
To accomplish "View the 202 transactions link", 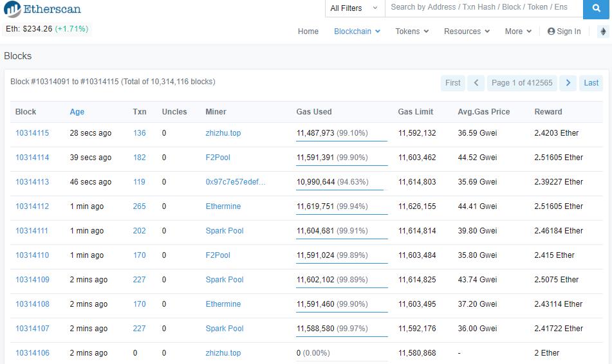I will [140, 231].
